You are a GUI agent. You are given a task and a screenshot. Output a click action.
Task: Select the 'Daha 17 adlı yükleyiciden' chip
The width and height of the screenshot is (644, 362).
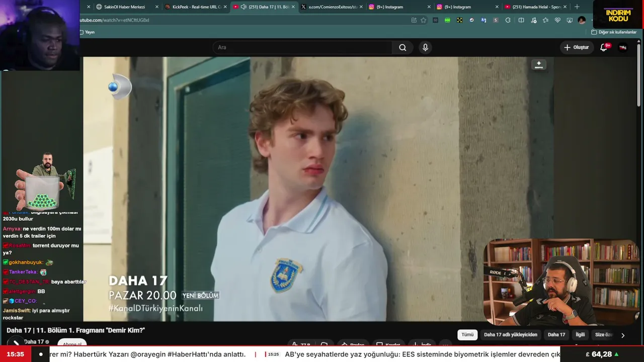click(511, 335)
